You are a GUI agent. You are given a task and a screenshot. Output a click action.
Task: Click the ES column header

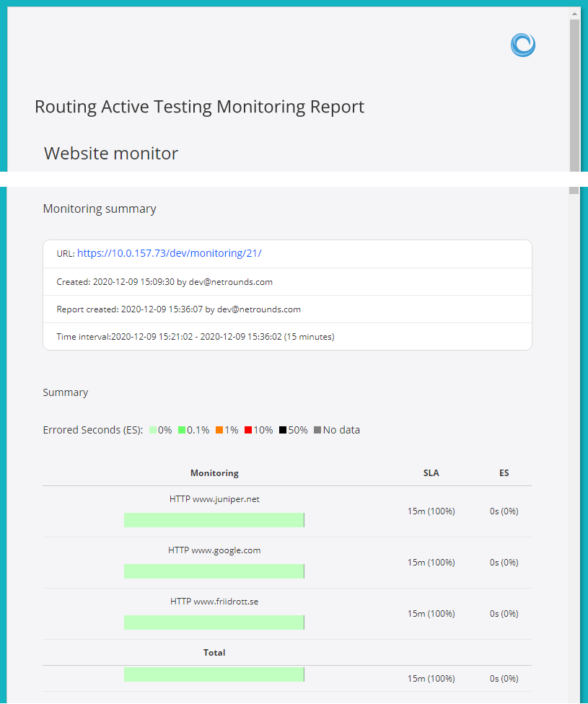pyautogui.click(x=504, y=473)
